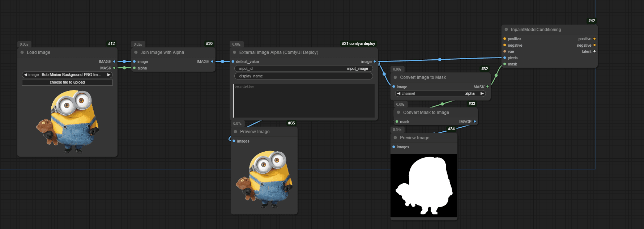Collapse the Join Image with Alpha node
Viewport: 644px width, 229px height.
136,52
